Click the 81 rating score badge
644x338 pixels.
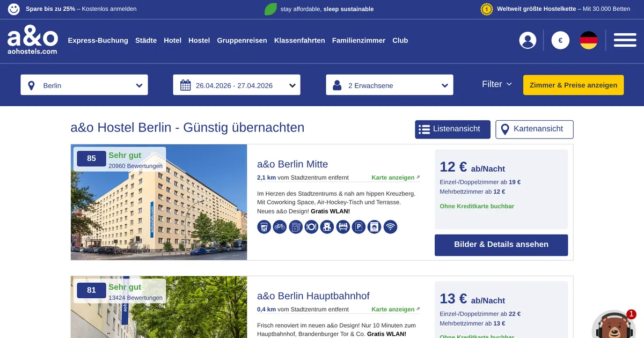[91, 291]
